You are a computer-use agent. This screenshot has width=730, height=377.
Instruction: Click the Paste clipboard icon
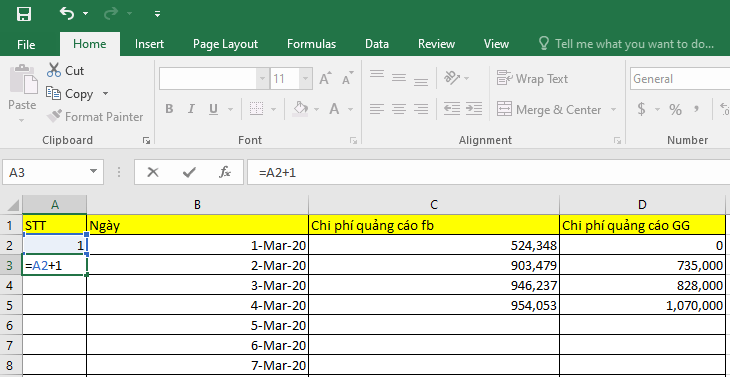pyautogui.click(x=23, y=80)
